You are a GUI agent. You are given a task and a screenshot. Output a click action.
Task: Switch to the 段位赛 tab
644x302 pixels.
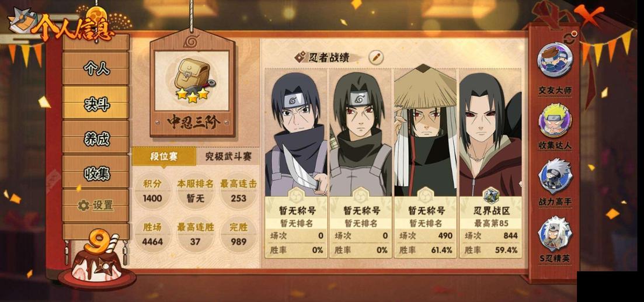tap(163, 157)
